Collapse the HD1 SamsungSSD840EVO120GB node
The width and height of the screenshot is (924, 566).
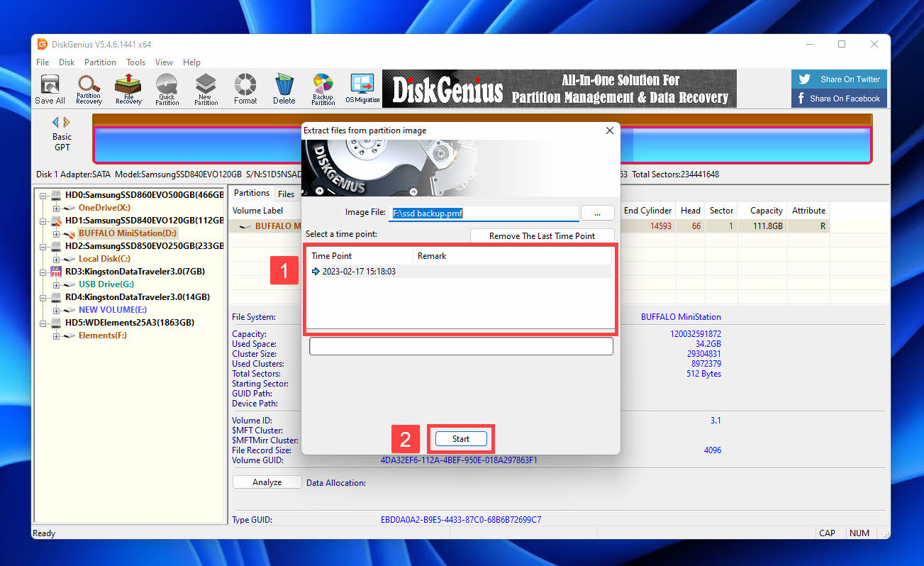[43, 221]
